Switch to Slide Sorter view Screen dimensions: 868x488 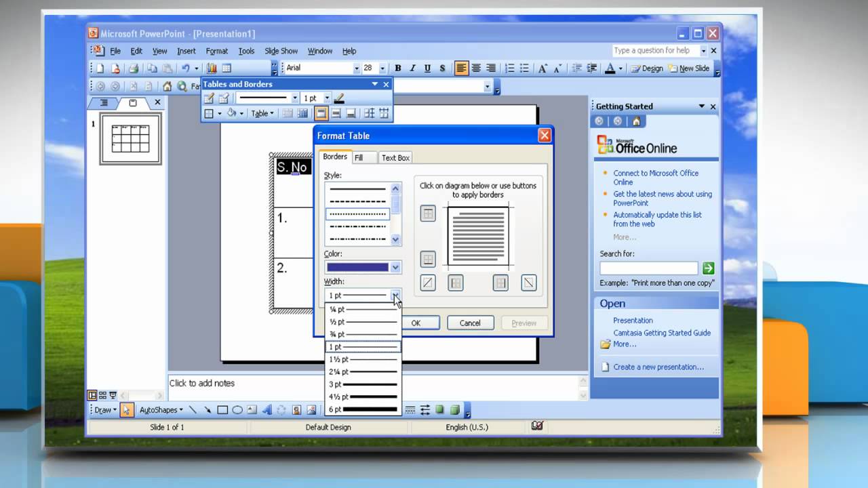(102, 395)
